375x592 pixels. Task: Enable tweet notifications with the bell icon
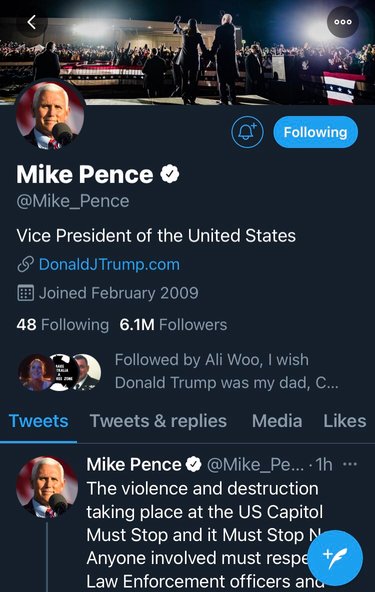click(247, 132)
